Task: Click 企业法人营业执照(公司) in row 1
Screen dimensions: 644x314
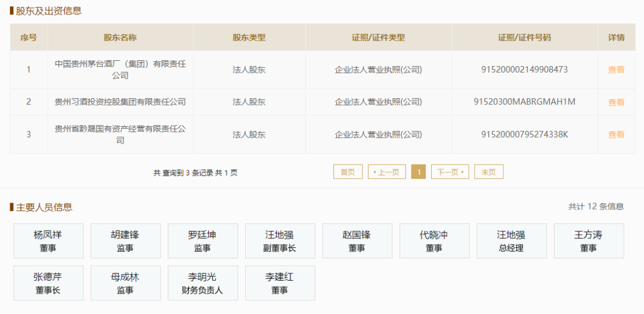Action: click(x=379, y=70)
